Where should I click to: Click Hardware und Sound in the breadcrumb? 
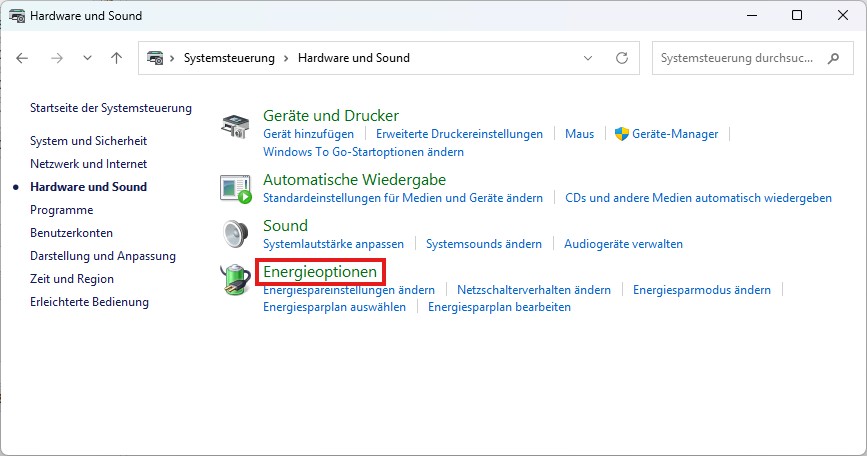[354, 58]
